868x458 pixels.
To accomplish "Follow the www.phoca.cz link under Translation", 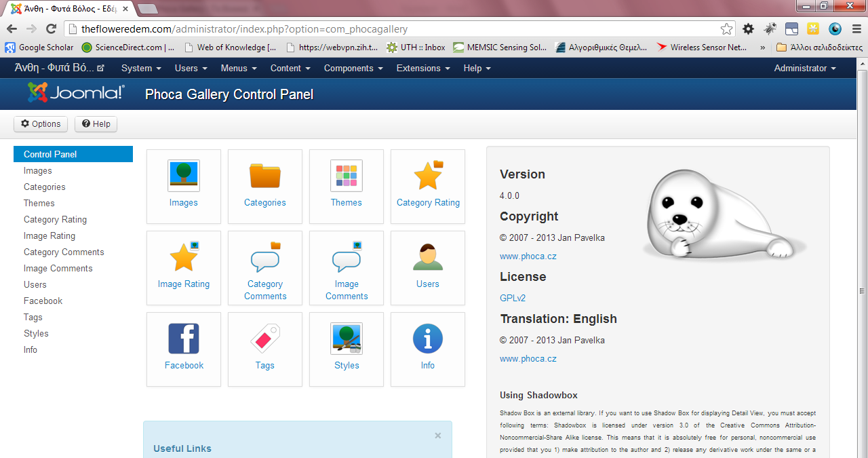I will 528,358.
